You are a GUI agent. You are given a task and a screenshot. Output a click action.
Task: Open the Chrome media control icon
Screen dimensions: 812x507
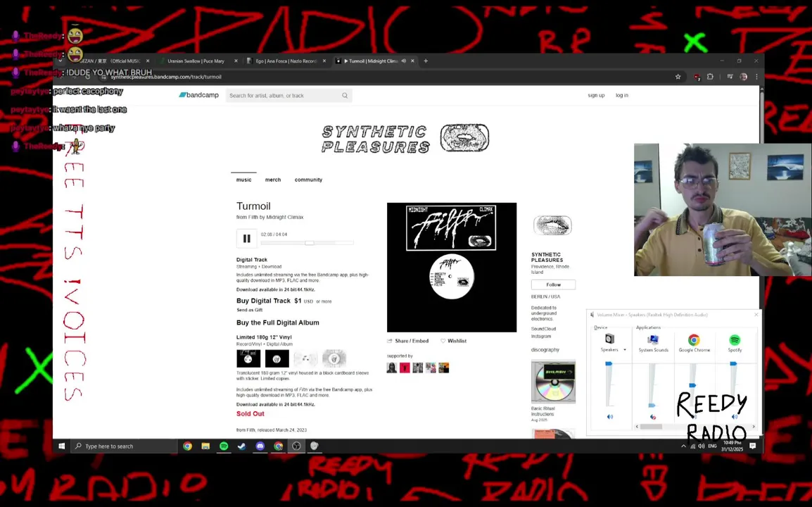(x=730, y=77)
